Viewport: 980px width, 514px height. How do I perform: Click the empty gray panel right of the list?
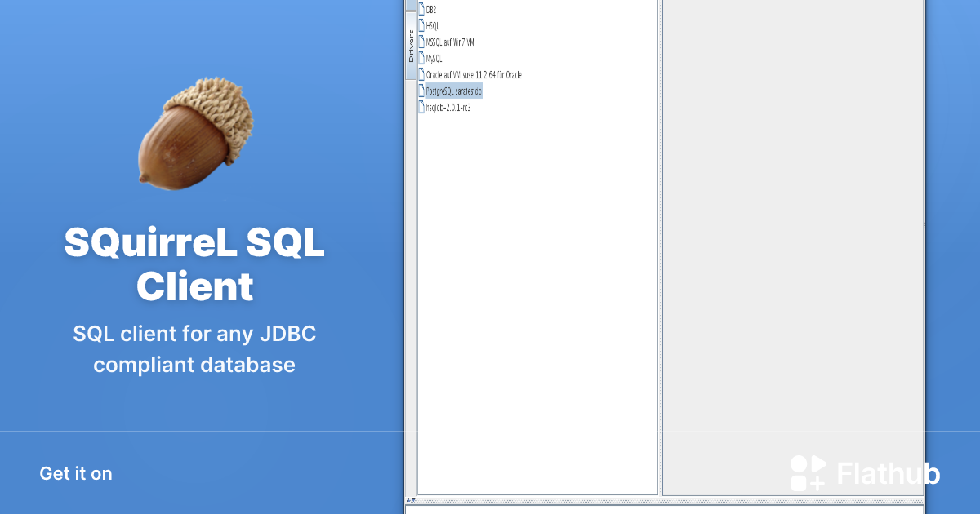pos(792,245)
